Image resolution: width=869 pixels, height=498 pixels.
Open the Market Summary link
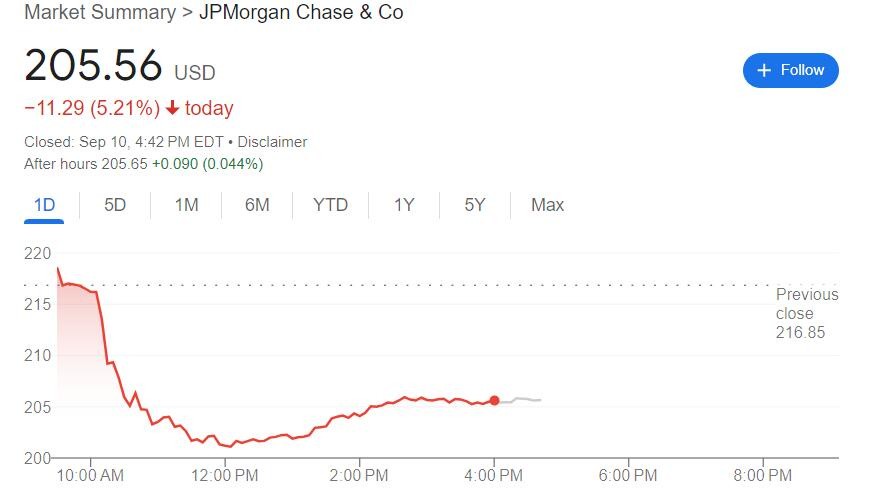click(x=99, y=13)
